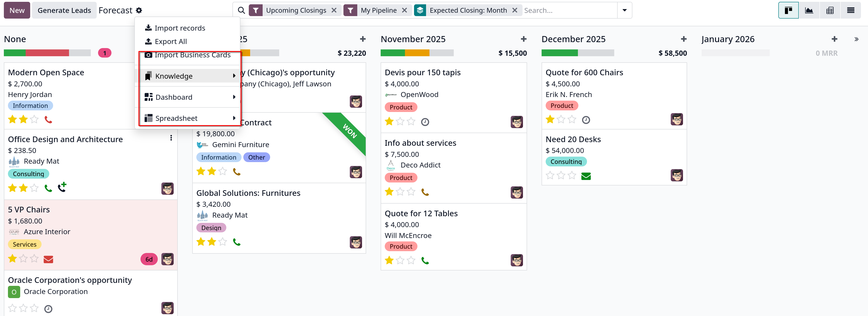
Task: Set second star on Quote for 600 Chairs
Action: (561, 119)
